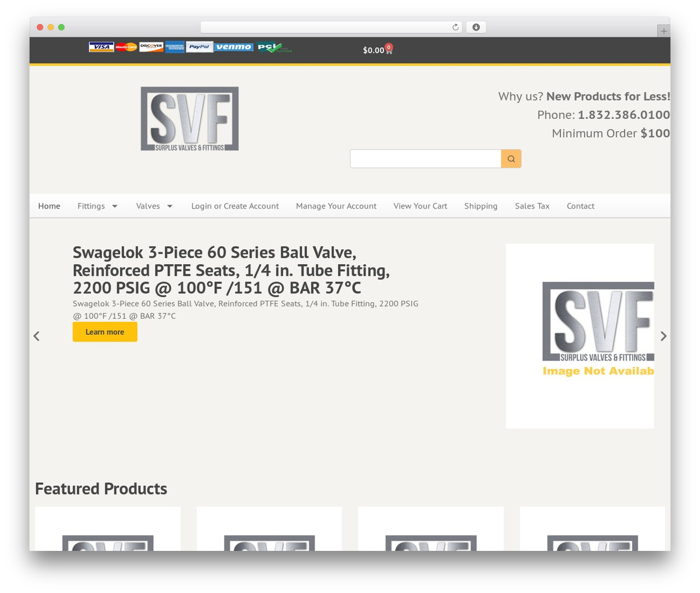700x593 pixels.
Task: Click the PCI certified badge icon
Action: [275, 48]
